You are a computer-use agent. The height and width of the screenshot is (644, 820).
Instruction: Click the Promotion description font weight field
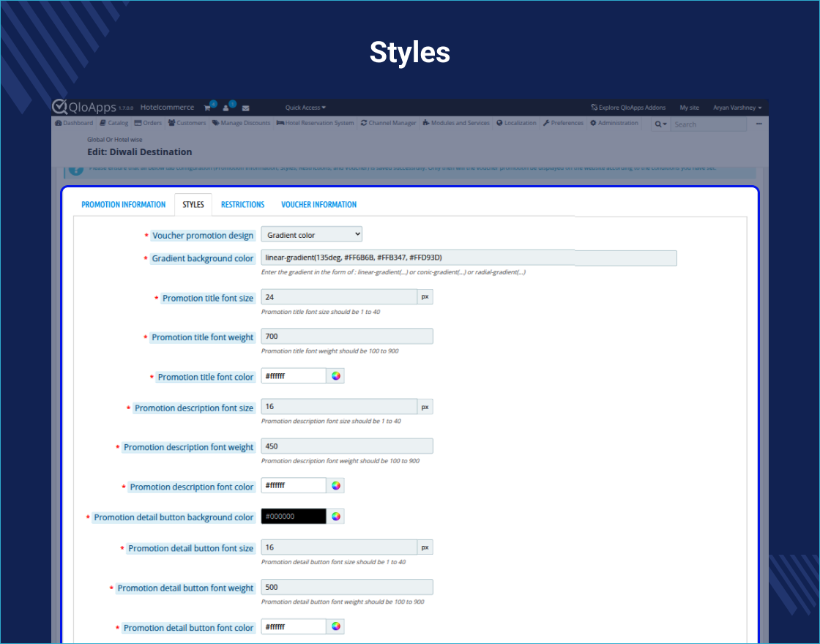click(x=347, y=446)
